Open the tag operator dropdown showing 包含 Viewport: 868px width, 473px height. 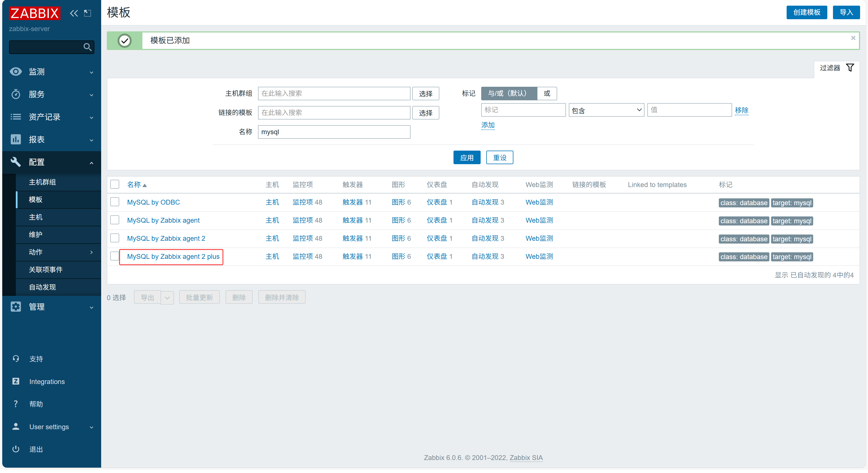[x=606, y=110]
